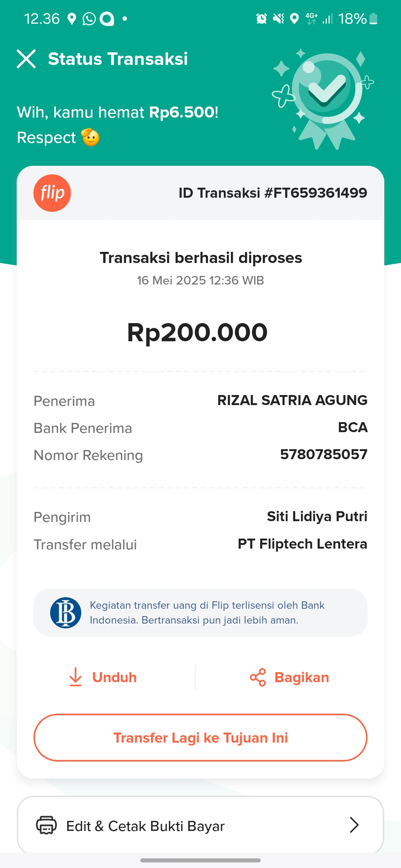Tap the WhatsApp status bar icon

click(89, 19)
